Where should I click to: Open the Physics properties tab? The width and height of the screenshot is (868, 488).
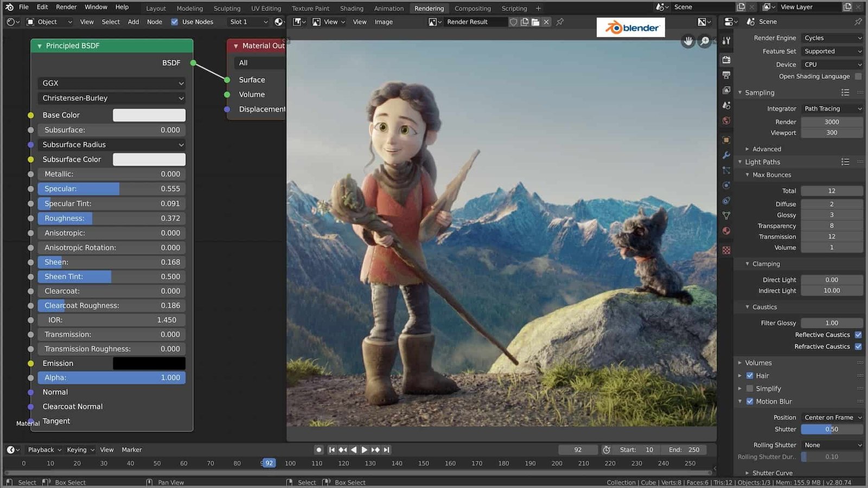(x=726, y=185)
